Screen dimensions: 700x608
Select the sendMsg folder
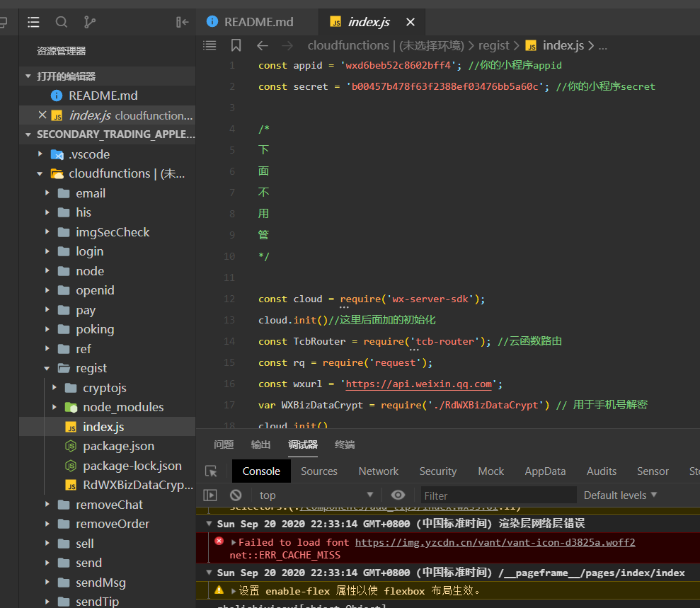(108, 583)
